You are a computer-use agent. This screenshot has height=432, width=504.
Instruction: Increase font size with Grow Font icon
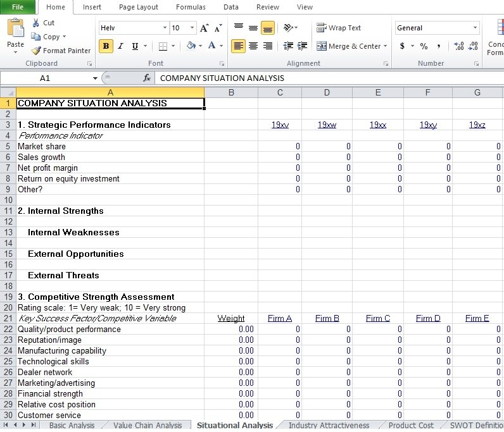(204, 28)
